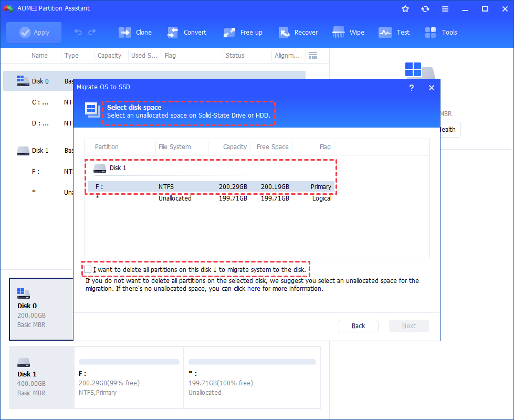Click the column settings icon in list header

pyautogui.click(x=313, y=56)
